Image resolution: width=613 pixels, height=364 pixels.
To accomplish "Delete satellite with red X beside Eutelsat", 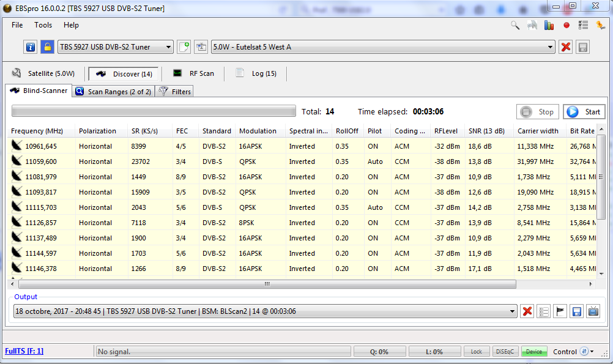I will click(x=566, y=47).
